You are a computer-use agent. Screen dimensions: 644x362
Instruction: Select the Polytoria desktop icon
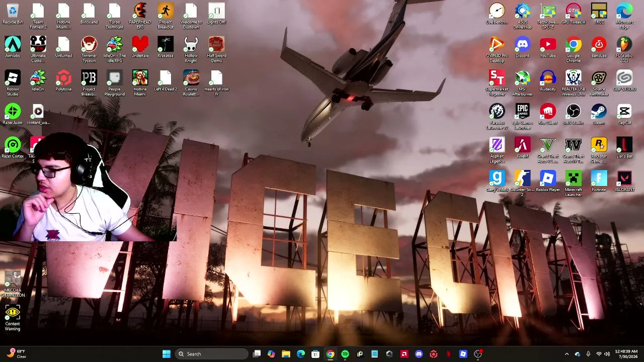(x=63, y=81)
